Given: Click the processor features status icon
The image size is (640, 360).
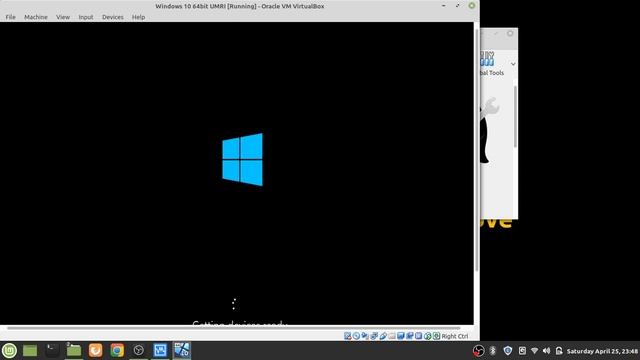Looking at the screenshot, I should pos(418,336).
